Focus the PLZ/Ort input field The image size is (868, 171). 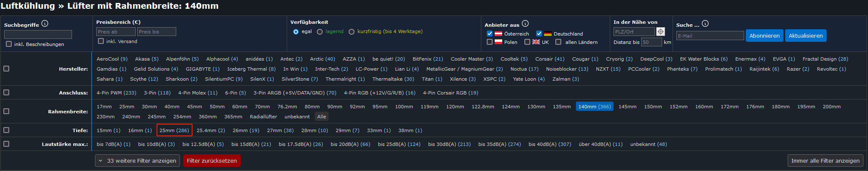click(x=634, y=32)
